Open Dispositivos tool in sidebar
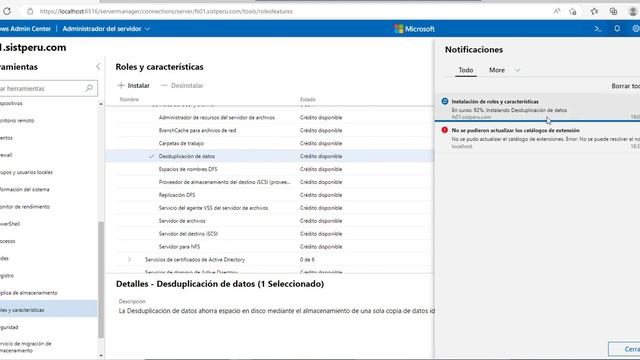640x360 pixels. pyautogui.click(x=49, y=104)
